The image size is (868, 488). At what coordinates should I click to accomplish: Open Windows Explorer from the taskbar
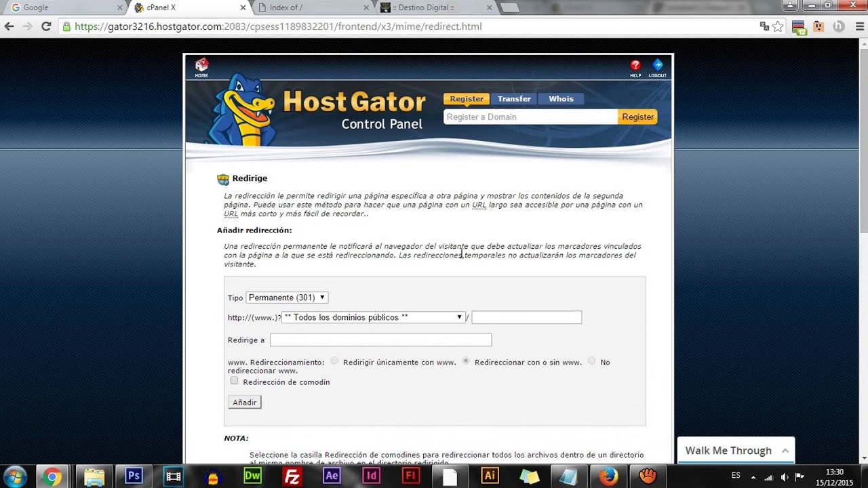(x=94, y=476)
